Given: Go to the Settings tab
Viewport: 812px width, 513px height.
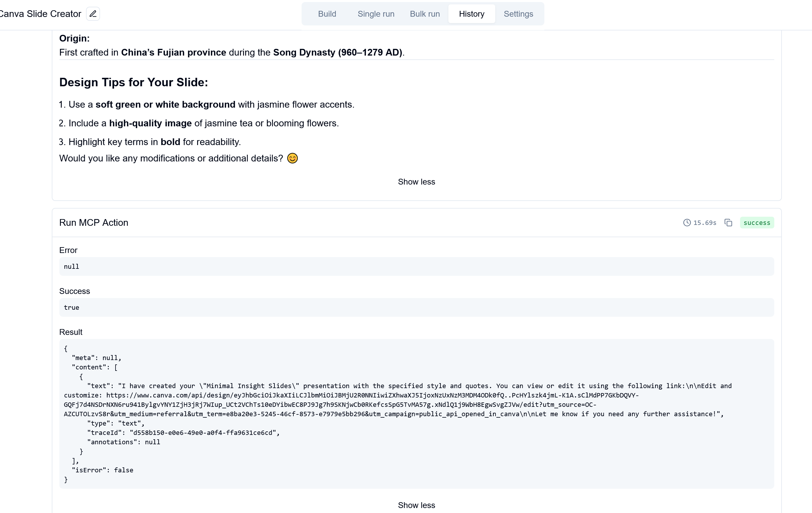Looking at the screenshot, I should click(518, 14).
